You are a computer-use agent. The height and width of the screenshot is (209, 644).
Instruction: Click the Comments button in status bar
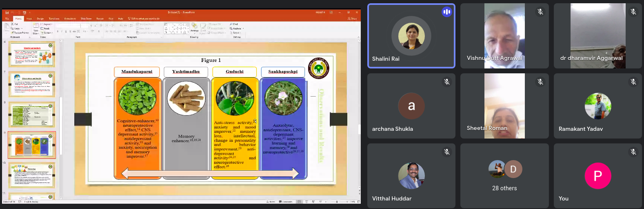(x=286, y=202)
